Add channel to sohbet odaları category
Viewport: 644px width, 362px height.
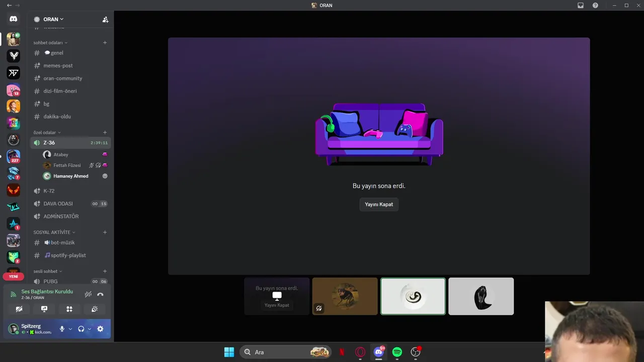pos(105,43)
